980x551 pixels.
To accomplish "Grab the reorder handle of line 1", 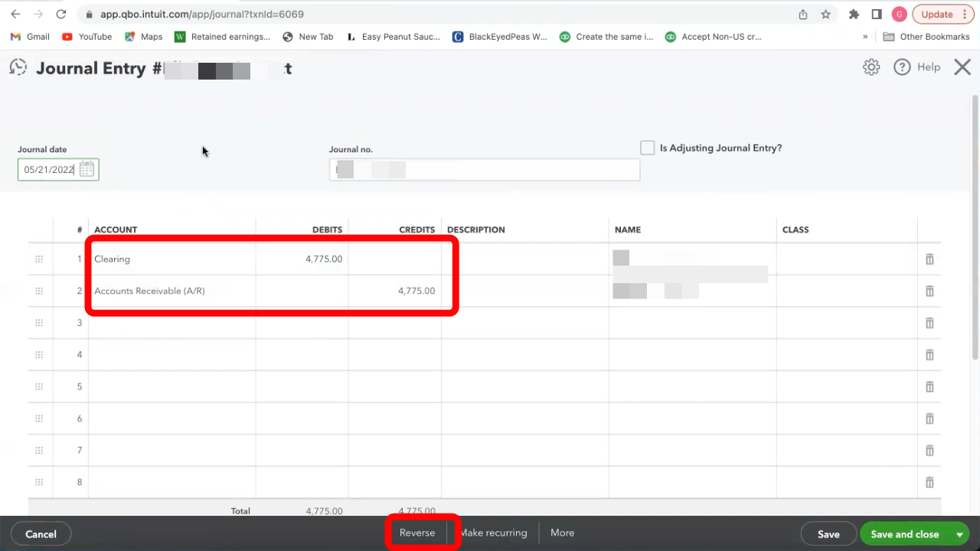I will (39, 259).
